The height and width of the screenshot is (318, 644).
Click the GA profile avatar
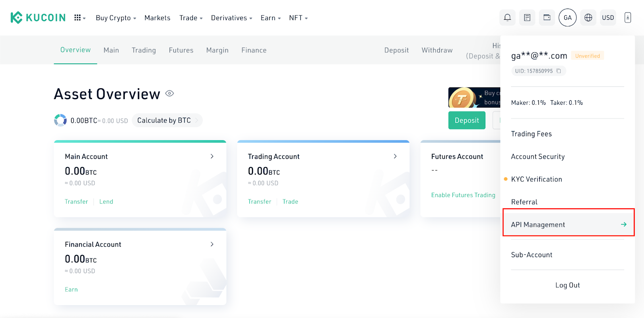(568, 17)
